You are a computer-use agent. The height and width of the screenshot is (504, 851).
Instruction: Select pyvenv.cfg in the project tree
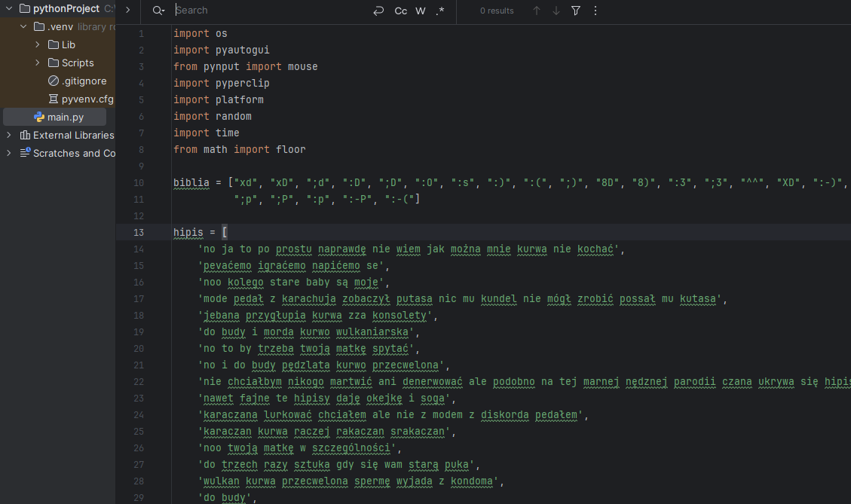[x=87, y=99]
